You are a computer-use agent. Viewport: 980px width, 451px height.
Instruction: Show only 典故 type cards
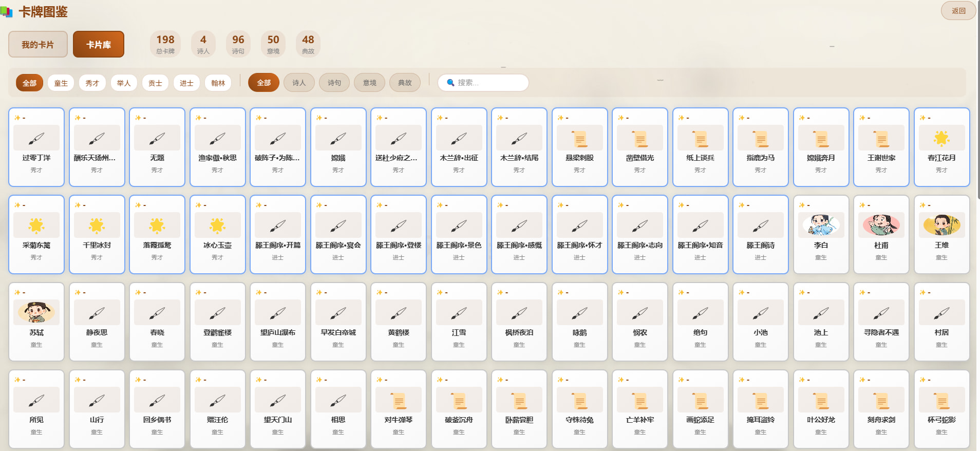(x=405, y=83)
